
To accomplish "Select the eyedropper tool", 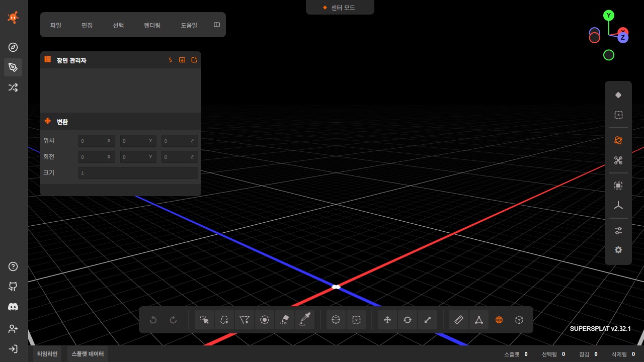I will (x=305, y=320).
